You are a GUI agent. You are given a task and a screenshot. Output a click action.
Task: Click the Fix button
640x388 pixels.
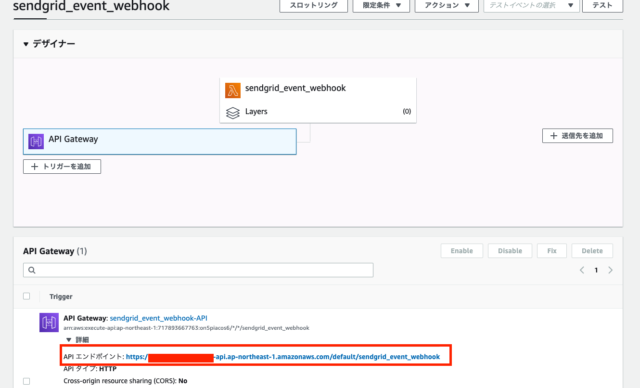pyautogui.click(x=552, y=251)
